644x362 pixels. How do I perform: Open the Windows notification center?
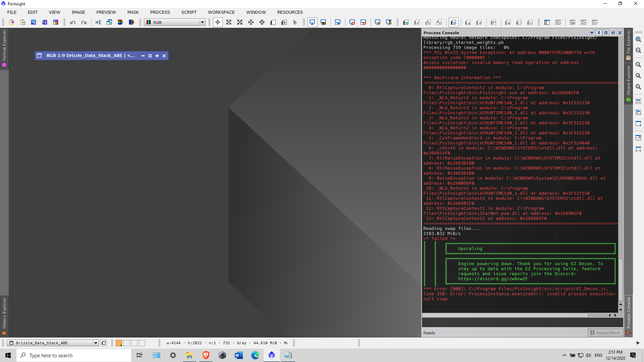[x=633, y=355]
